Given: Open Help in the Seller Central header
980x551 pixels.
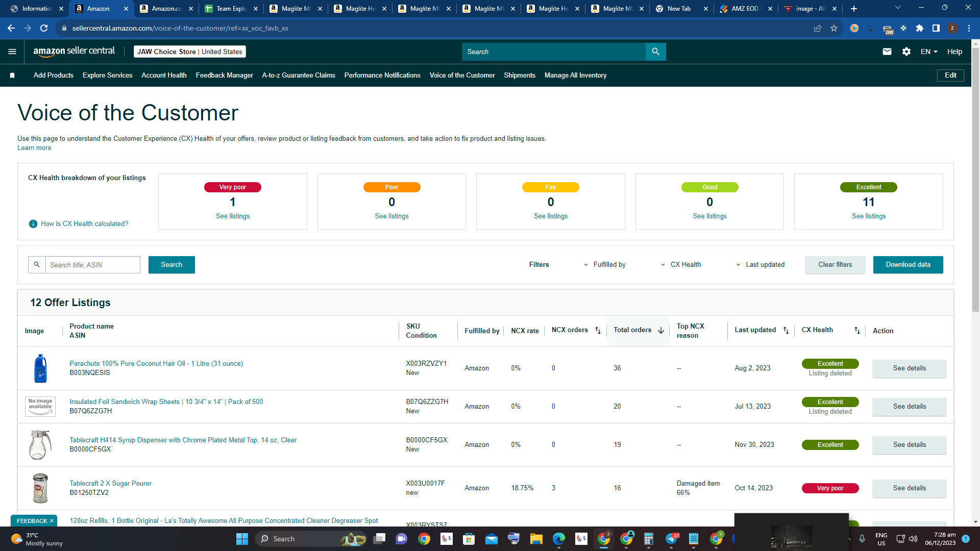Looking at the screenshot, I should tap(954, 52).
